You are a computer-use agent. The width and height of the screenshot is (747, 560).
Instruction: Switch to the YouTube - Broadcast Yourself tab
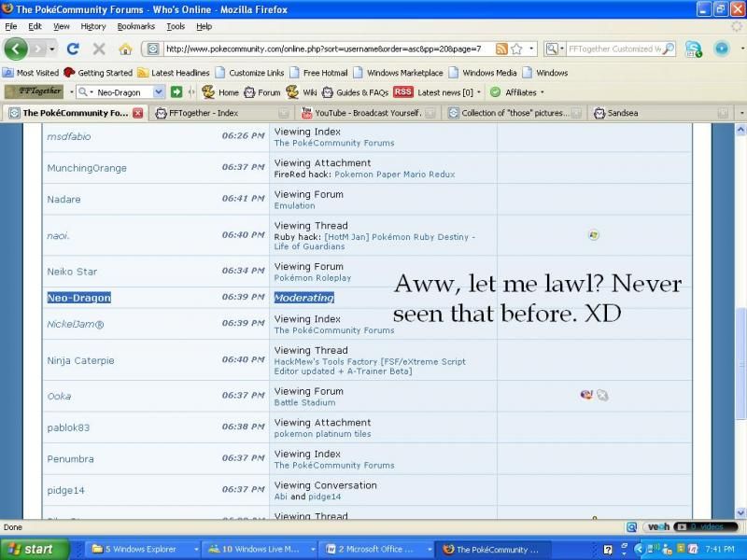pos(368,113)
